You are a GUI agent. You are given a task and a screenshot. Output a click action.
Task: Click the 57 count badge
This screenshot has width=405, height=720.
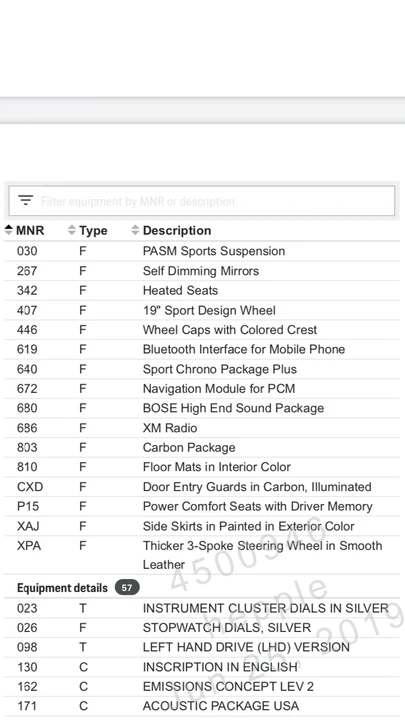(127, 588)
